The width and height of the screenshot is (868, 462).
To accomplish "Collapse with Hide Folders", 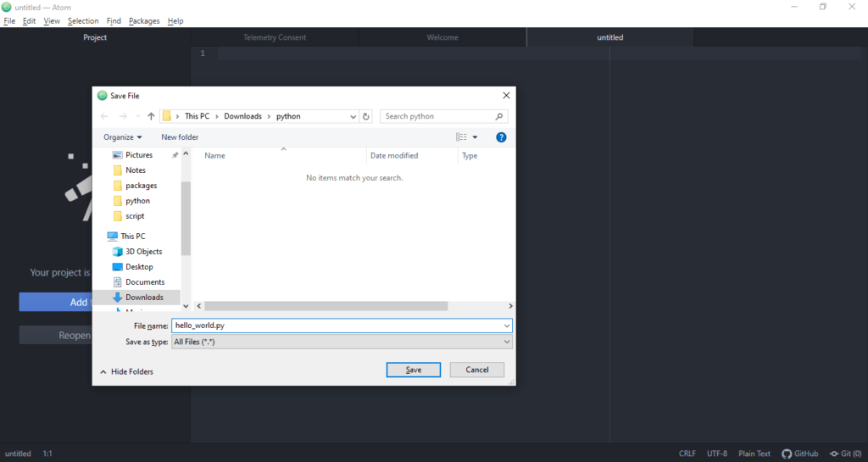I will point(127,372).
